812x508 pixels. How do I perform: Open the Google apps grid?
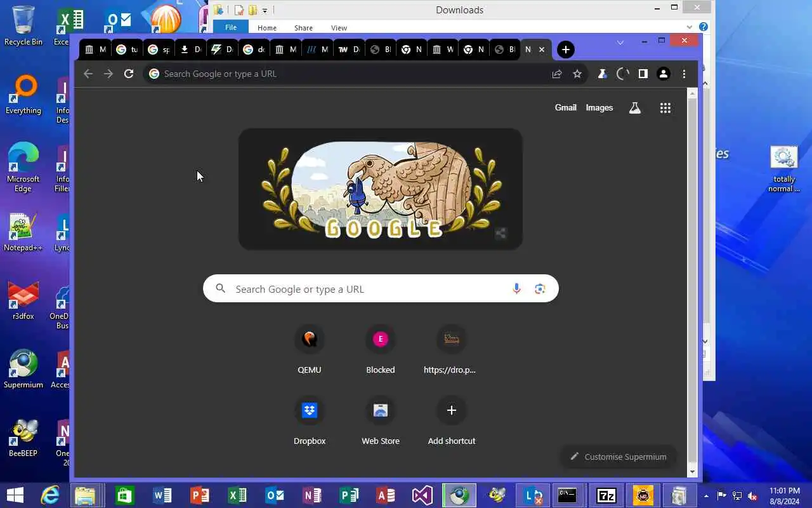(665, 108)
